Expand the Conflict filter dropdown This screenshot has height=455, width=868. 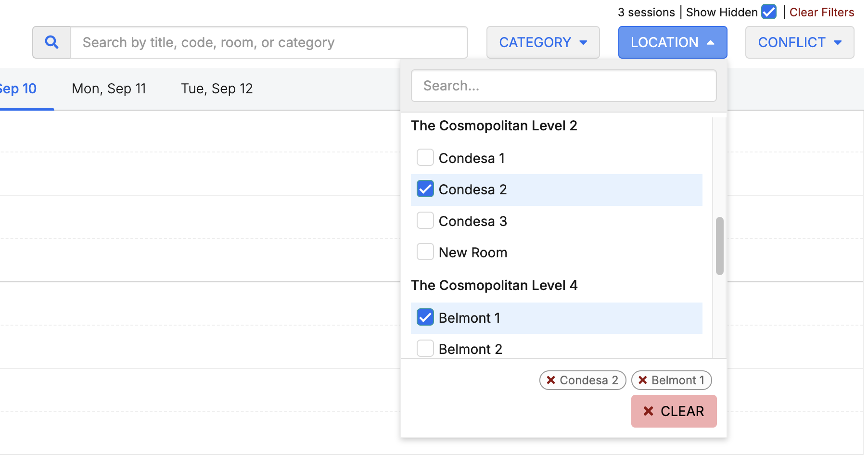point(799,42)
